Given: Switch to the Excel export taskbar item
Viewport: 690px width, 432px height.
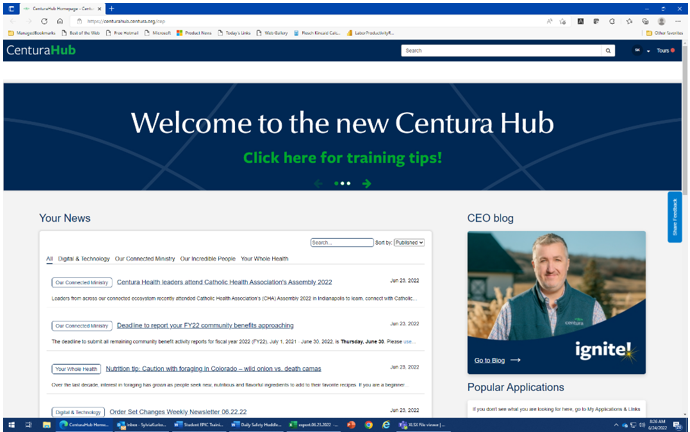Looking at the screenshot, I should click(314, 425).
